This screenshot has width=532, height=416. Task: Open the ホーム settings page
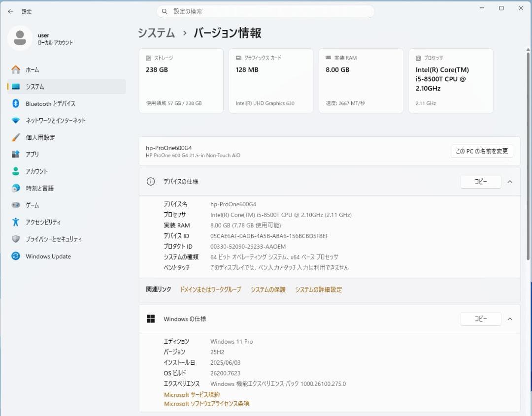coord(66,69)
